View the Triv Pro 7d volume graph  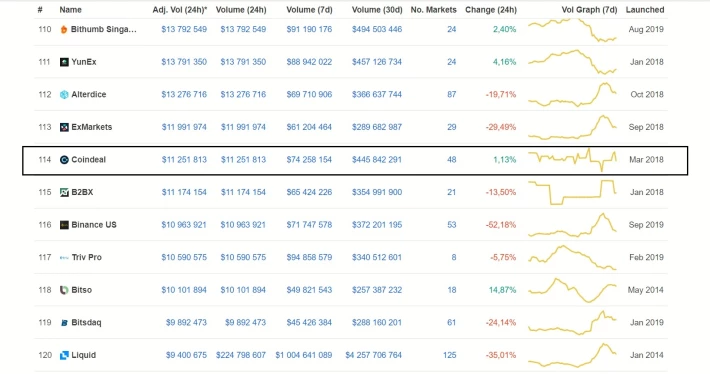(x=572, y=258)
